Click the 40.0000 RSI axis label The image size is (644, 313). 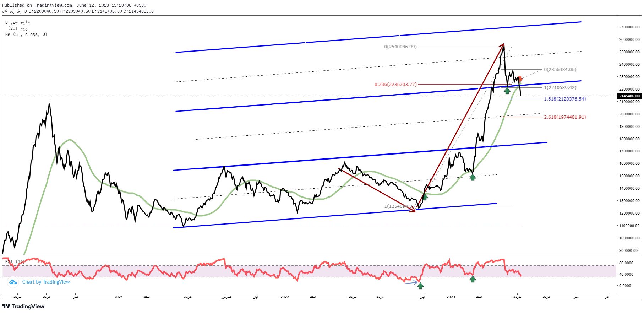(x=626, y=274)
